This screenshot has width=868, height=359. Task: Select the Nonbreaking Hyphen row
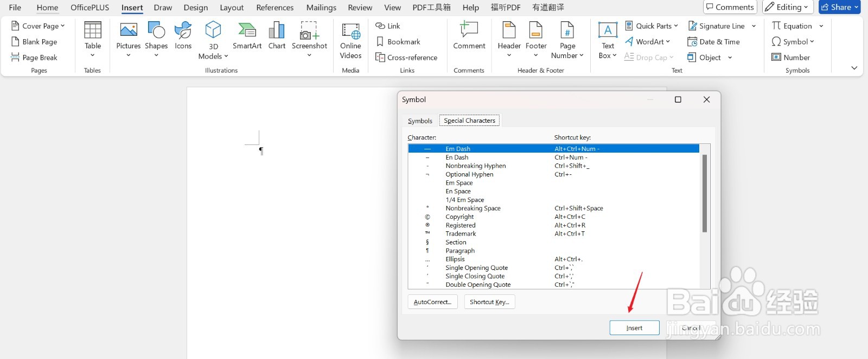[554, 166]
